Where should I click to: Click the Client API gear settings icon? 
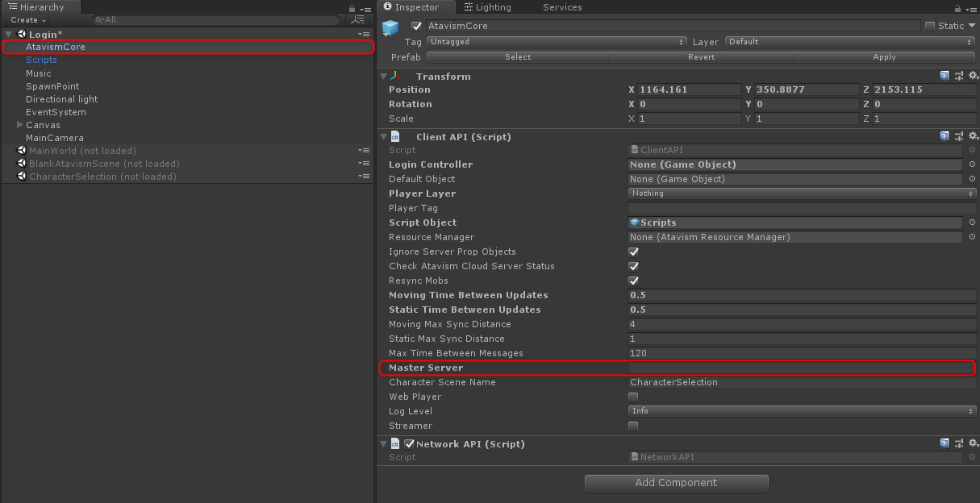[973, 136]
